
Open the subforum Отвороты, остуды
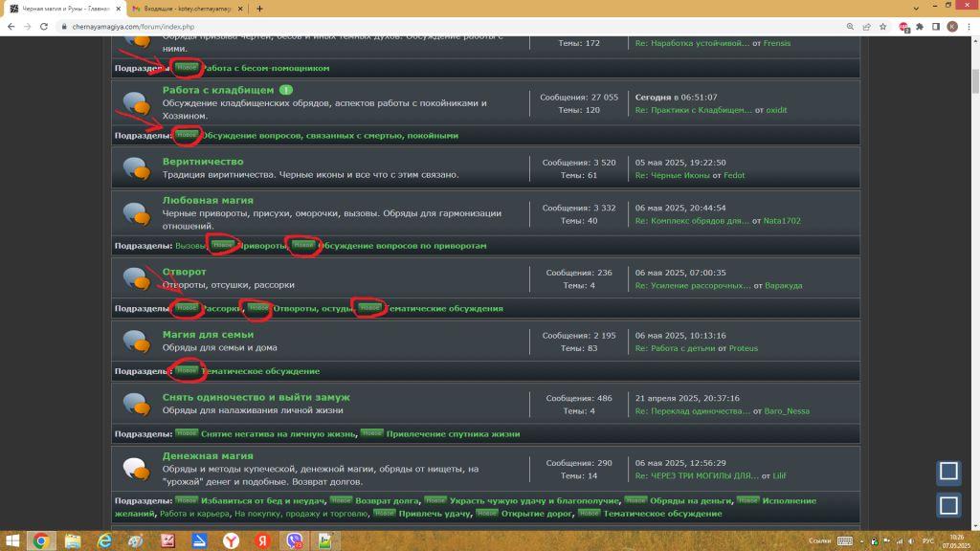click(312, 308)
